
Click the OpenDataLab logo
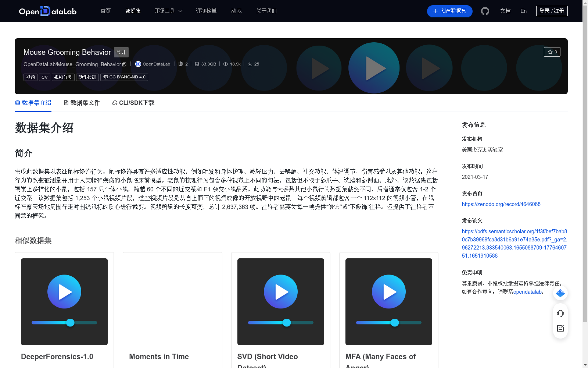coord(48,11)
